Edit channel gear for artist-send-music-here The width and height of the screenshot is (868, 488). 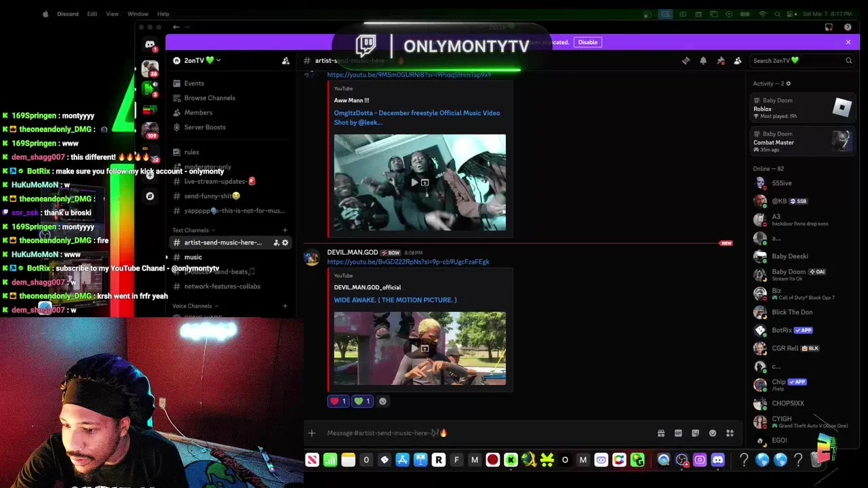[x=285, y=243]
